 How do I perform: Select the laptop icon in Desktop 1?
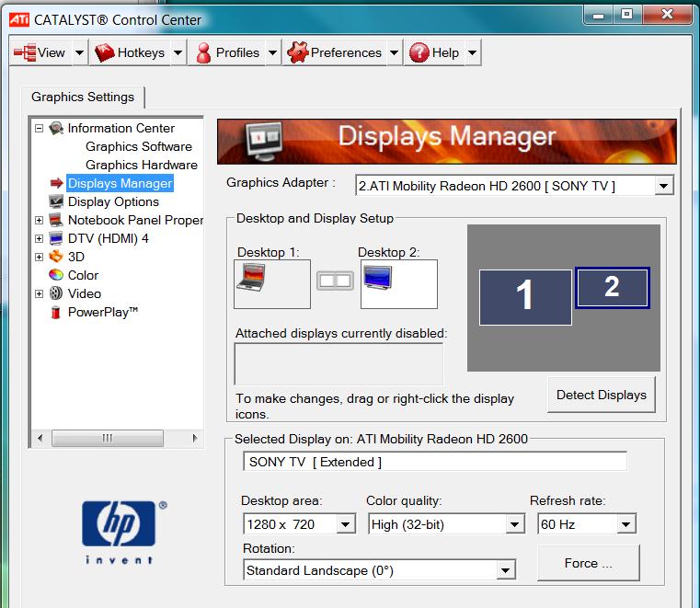pyautogui.click(x=251, y=278)
